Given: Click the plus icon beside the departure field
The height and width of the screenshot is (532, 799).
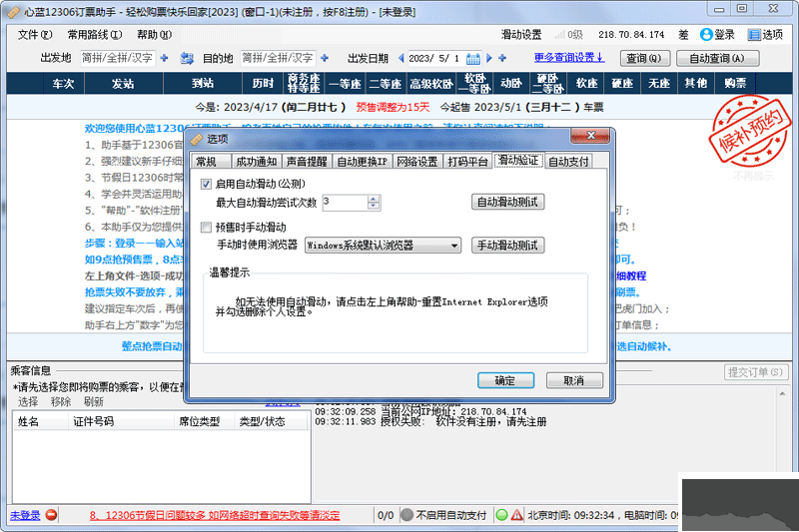Looking at the screenshot, I should point(164,58).
